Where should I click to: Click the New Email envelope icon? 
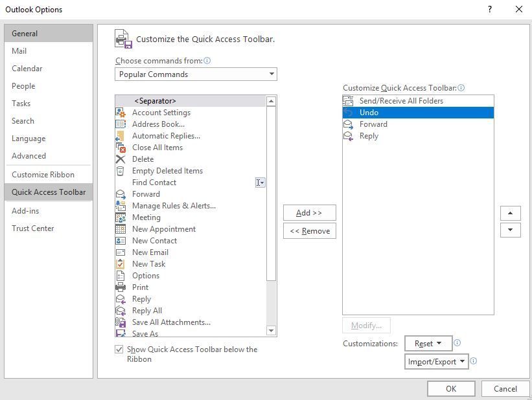[x=121, y=252]
